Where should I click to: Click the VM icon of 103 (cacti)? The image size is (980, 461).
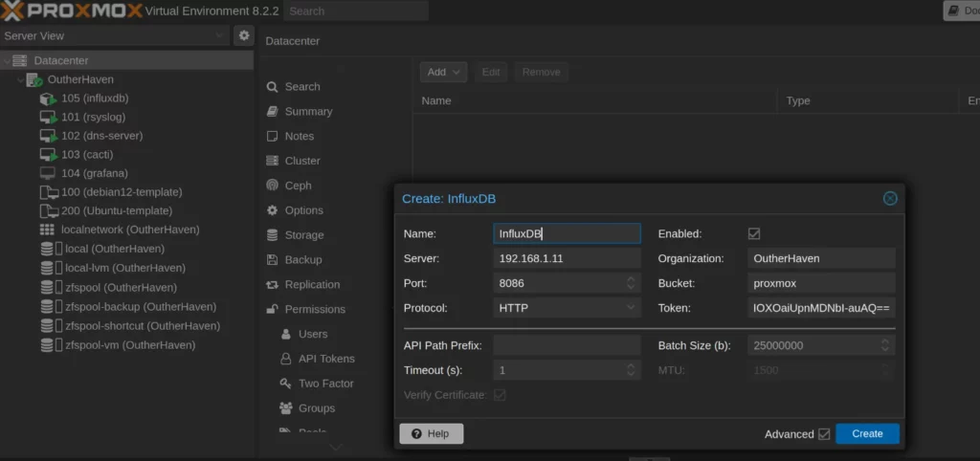[x=48, y=155]
